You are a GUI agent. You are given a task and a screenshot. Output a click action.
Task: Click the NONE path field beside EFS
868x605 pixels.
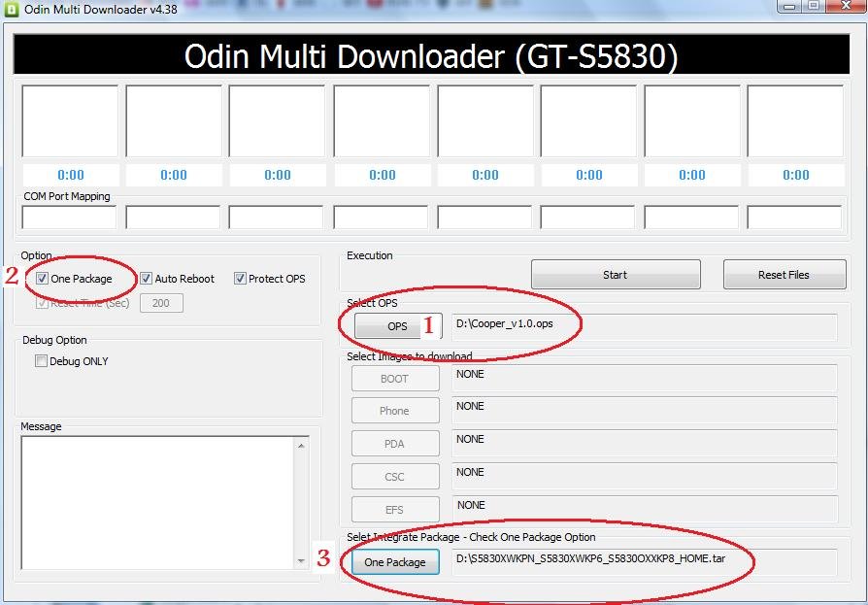pos(645,510)
